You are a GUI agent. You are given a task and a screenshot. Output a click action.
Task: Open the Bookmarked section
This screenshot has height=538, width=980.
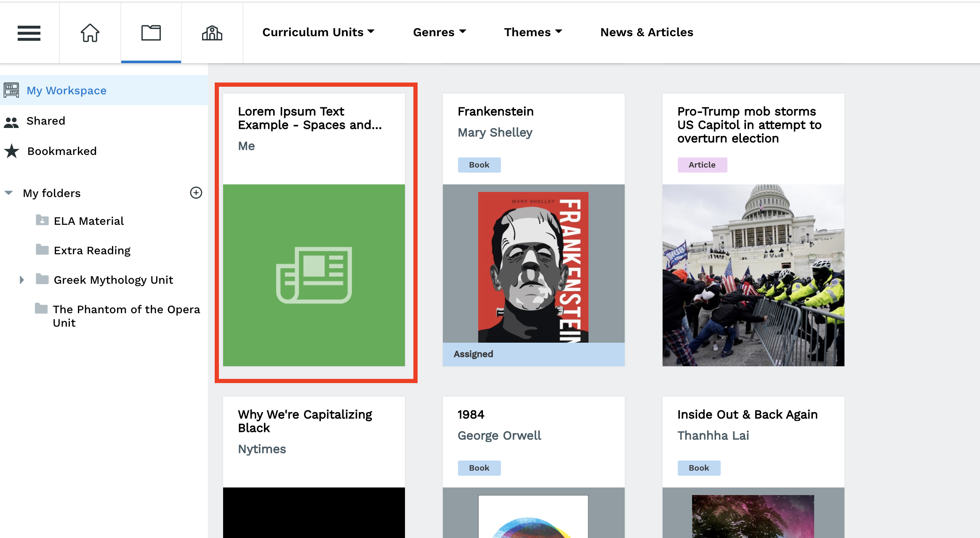62,151
